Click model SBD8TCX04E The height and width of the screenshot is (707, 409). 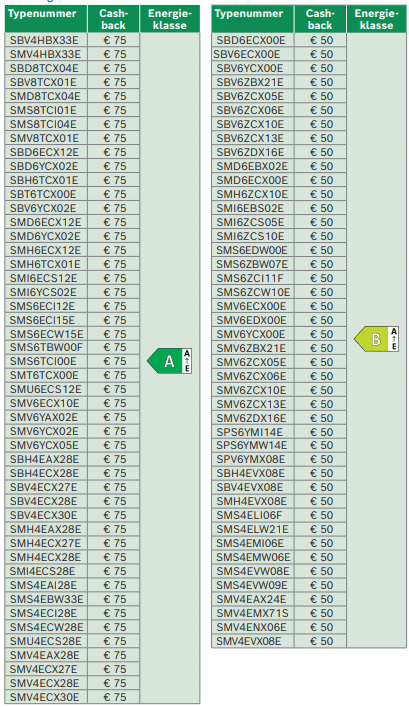44,68
